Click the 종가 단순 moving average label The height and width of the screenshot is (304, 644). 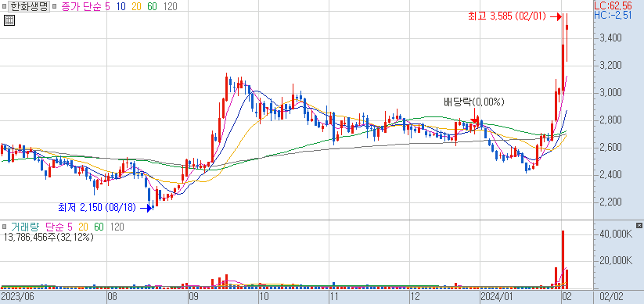click(81, 6)
